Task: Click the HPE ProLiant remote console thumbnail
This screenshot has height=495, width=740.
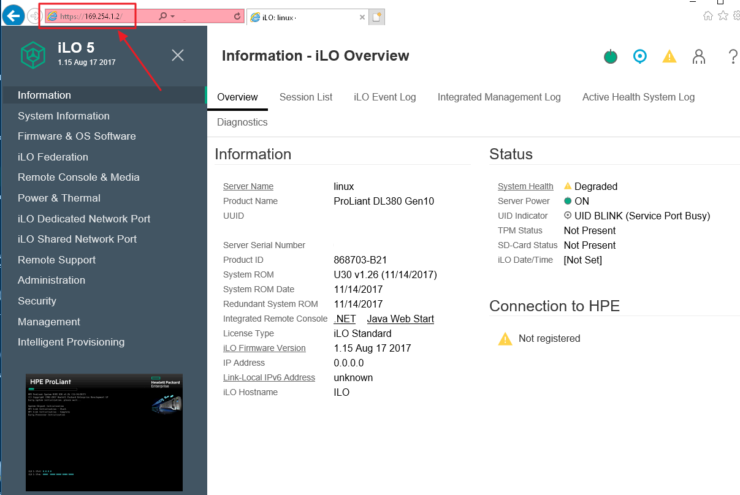Action: pos(104,433)
